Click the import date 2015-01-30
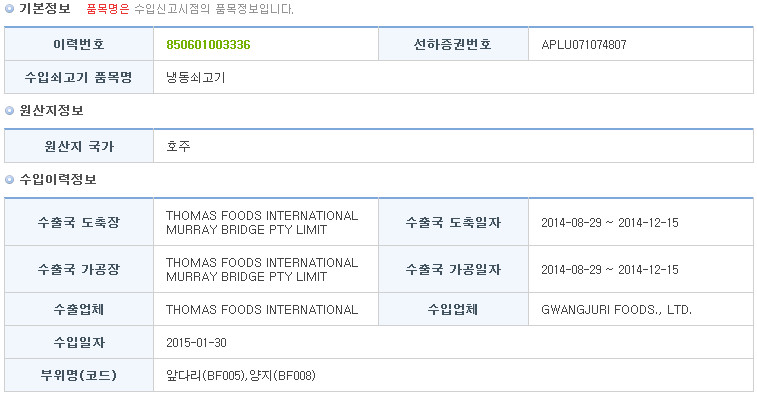This screenshot has width=757, height=396. [x=196, y=343]
